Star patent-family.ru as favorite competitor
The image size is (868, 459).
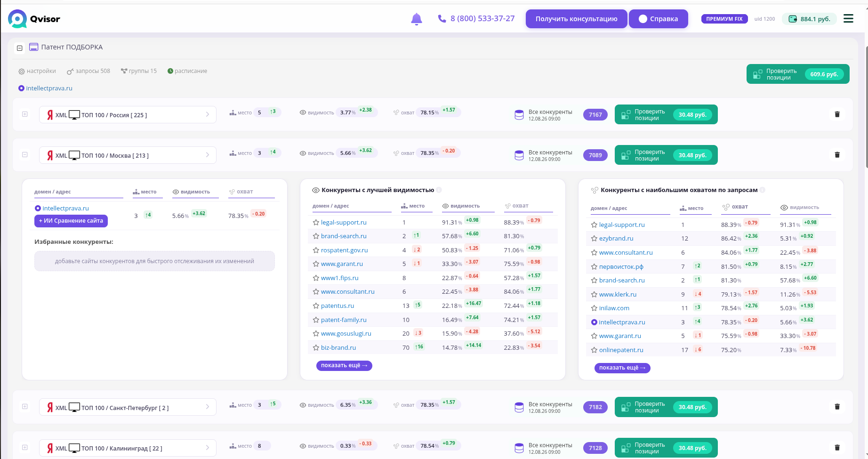click(316, 320)
